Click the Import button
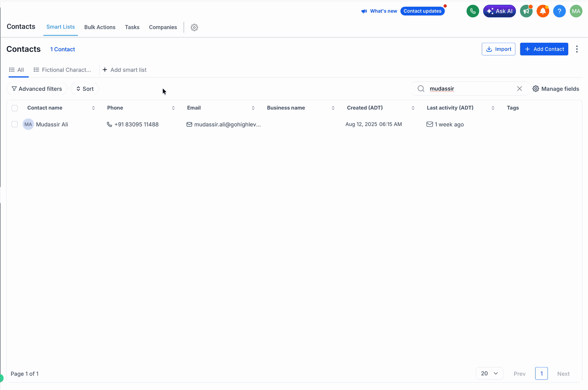The image size is (588, 390). (499, 49)
